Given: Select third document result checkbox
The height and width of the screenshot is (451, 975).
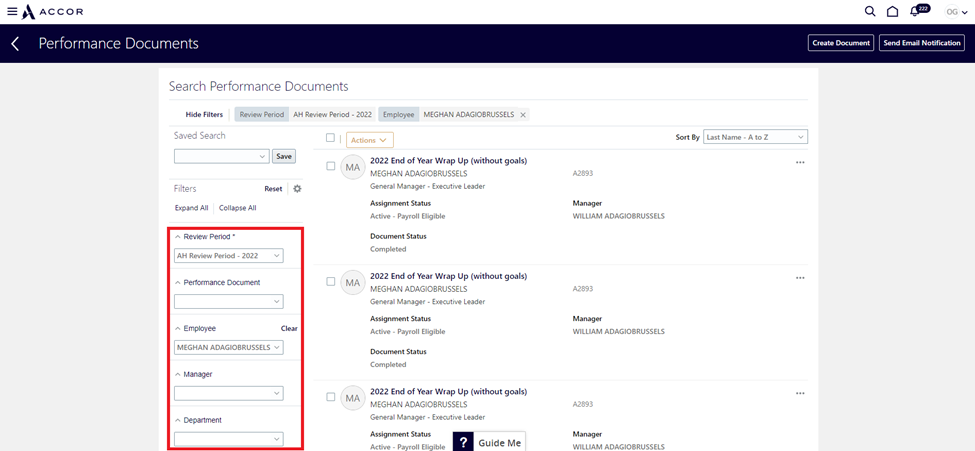Looking at the screenshot, I should (x=331, y=397).
